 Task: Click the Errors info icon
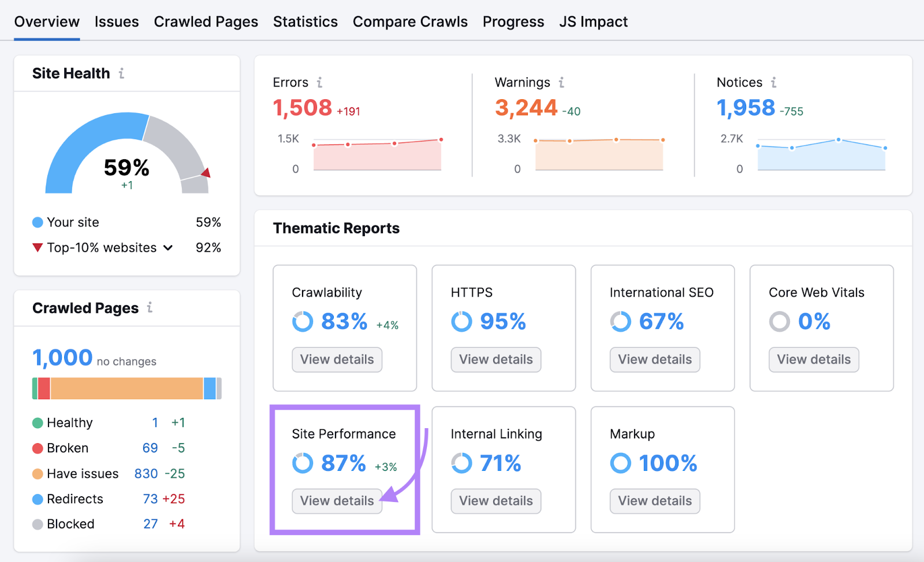coord(320,83)
